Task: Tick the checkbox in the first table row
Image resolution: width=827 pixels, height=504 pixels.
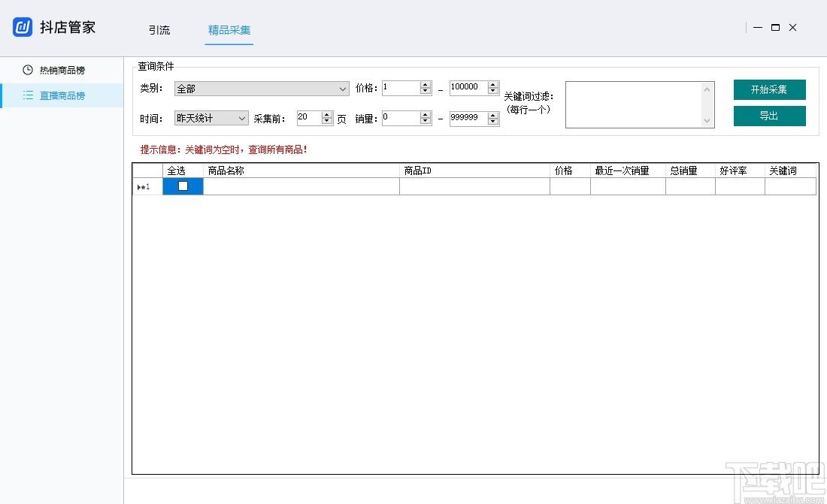Action: [183, 186]
